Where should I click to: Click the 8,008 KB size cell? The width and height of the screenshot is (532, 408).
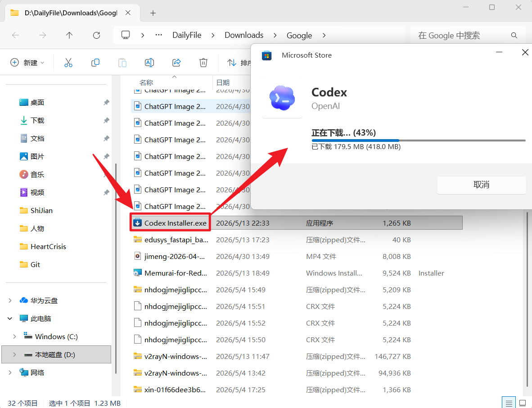click(396, 256)
